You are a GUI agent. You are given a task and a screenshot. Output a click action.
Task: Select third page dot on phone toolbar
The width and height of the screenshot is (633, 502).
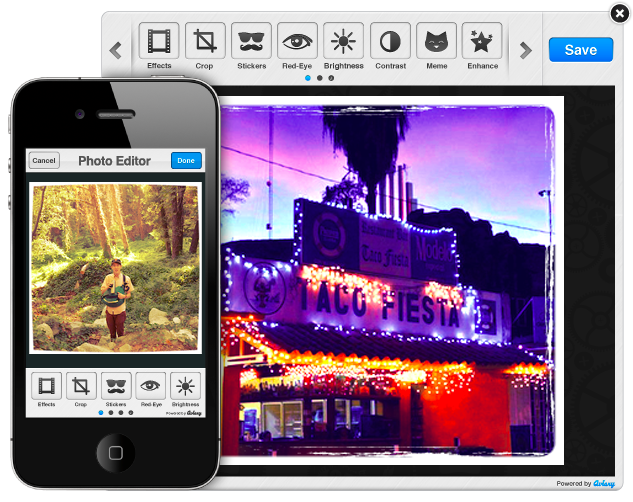(x=121, y=413)
